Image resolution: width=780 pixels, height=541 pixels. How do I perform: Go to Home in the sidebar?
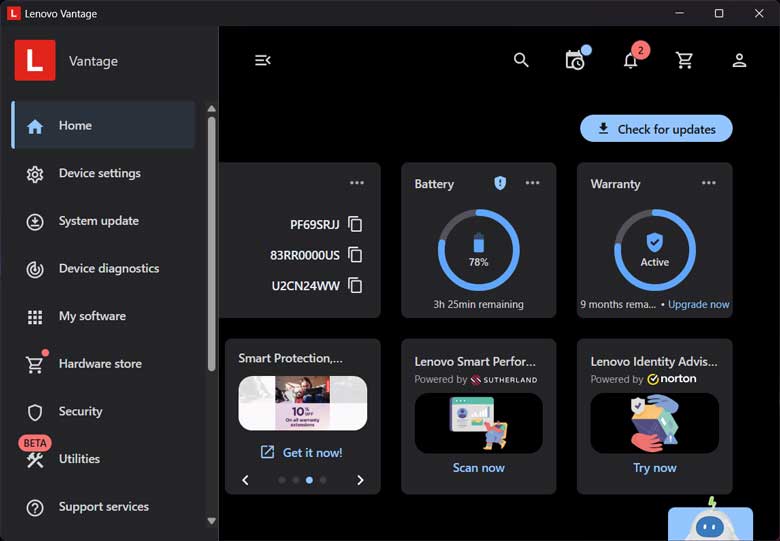(103, 125)
